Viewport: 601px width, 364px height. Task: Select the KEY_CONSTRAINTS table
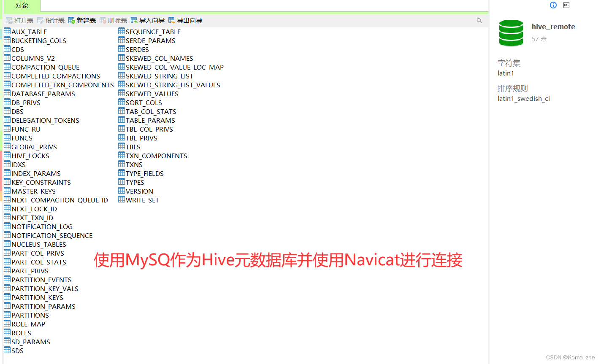pyautogui.click(x=41, y=182)
